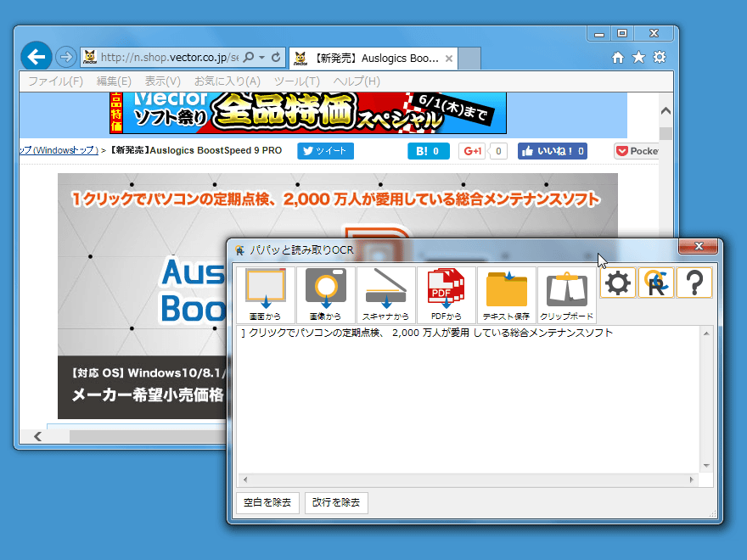Open a PDF with PDFから
The image size is (747, 560).
click(447, 294)
